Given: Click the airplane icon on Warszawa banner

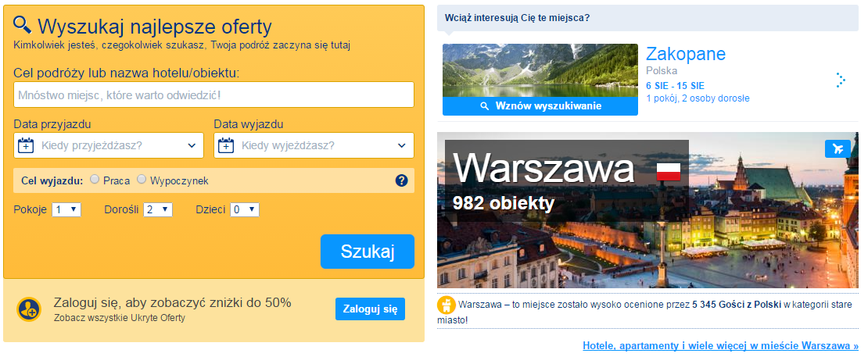Looking at the screenshot, I should pyautogui.click(x=838, y=148).
